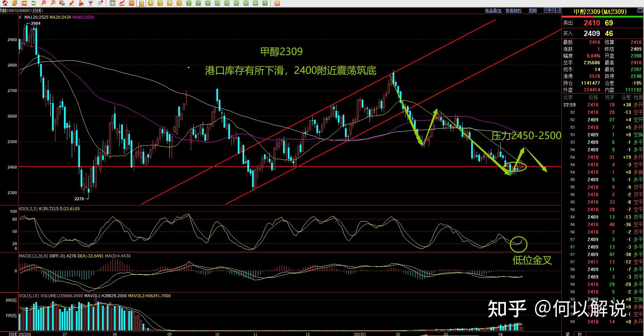The height and width of the screenshot is (336, 644).
Task: Select the 笔 tab at bottom right
Action: 567,334
